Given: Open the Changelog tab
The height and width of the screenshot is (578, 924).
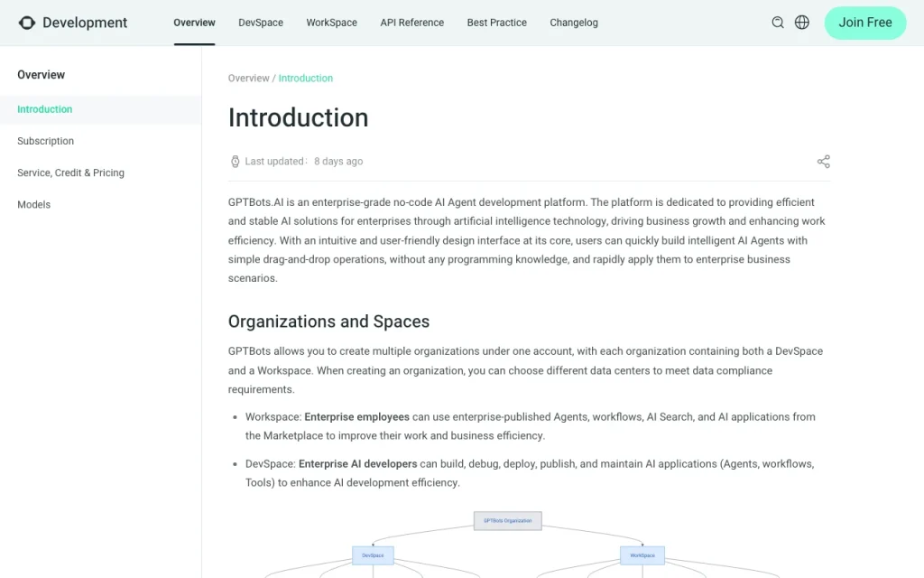Looking at the screenshot, I should point(574,23).
